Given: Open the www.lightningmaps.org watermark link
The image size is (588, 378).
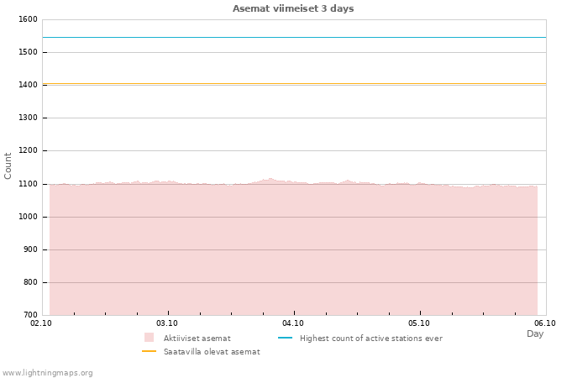Looking at the screenshot, I should coord(48,372).
